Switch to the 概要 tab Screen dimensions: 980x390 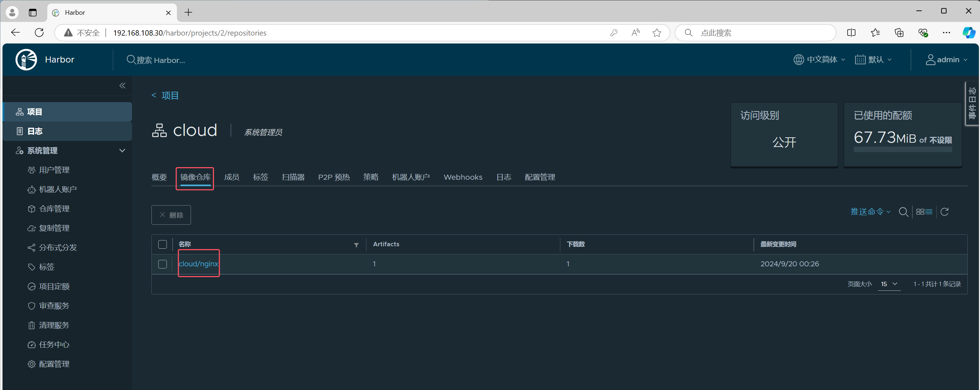coord(159,177)
